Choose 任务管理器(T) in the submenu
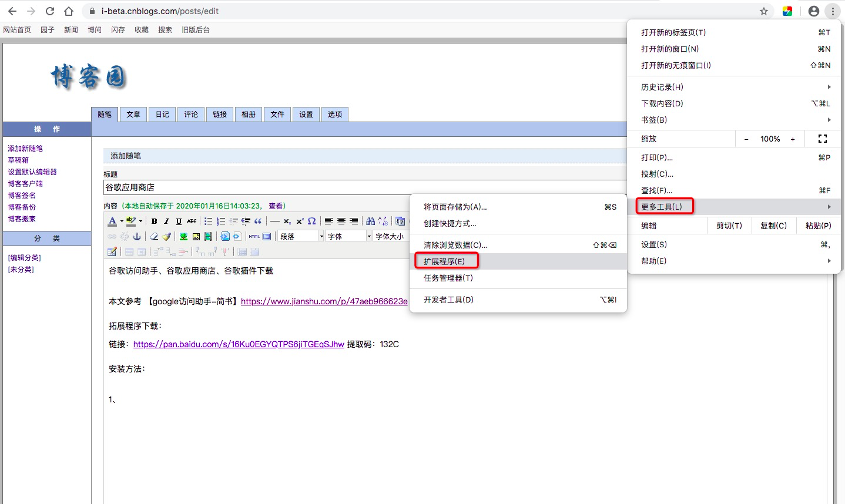 (x=518, y=278)
